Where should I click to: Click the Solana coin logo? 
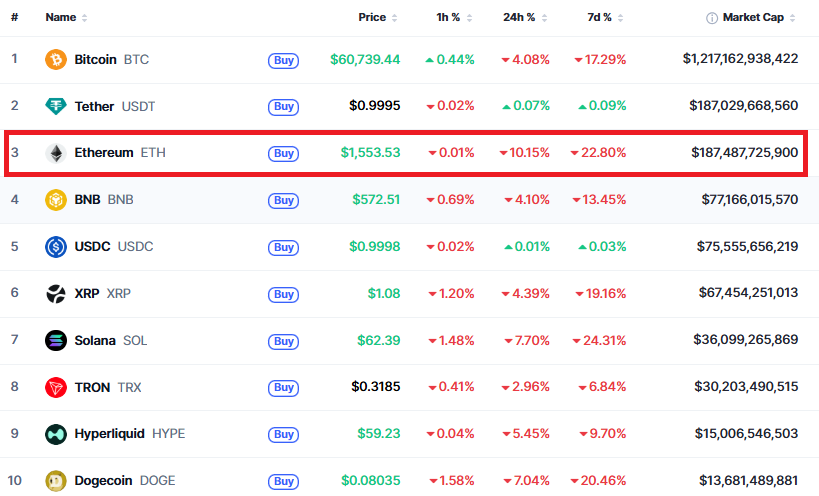point(56,340)
